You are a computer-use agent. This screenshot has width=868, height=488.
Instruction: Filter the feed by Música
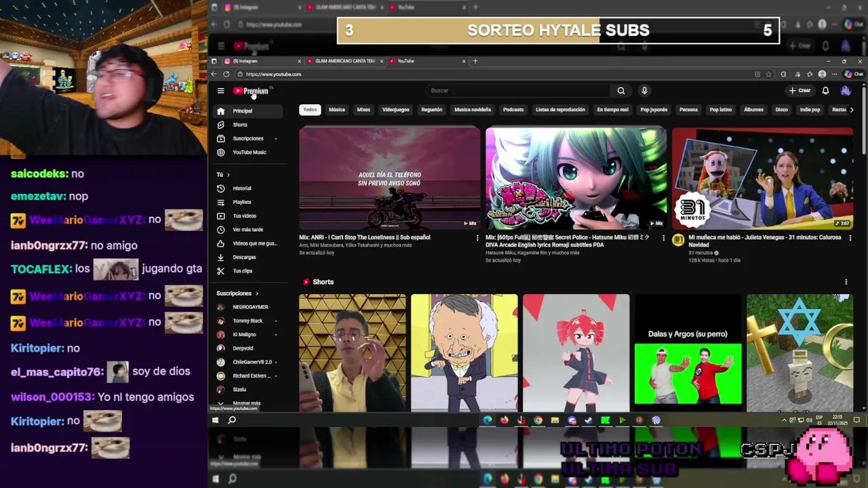(x=337, y=110)
